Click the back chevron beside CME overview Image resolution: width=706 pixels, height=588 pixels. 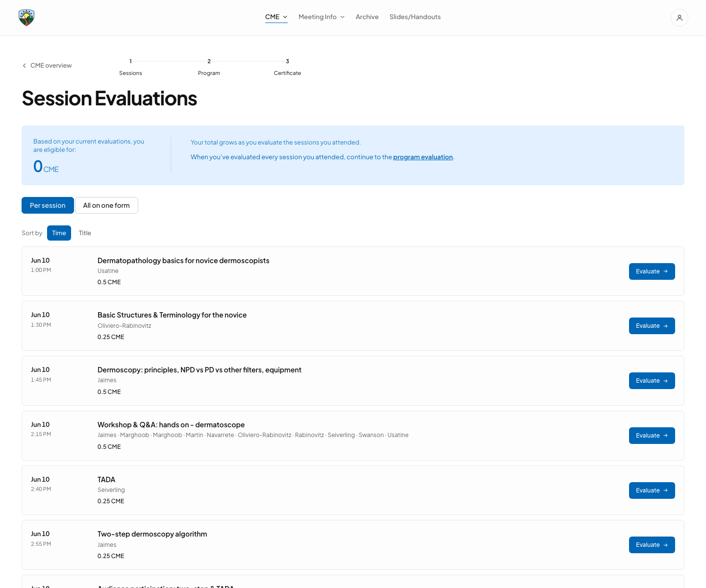(25, 66)
